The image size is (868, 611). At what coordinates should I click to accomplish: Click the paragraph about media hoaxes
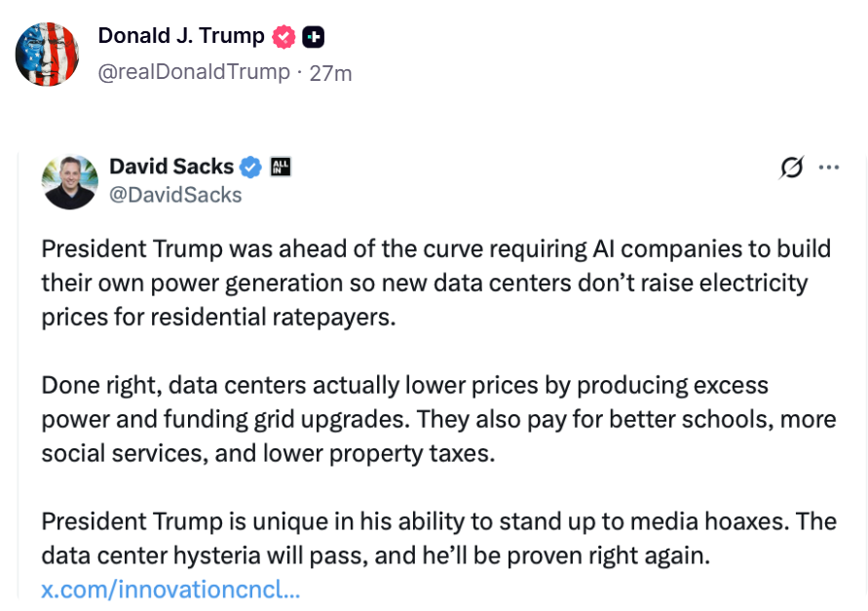point(439,539)
